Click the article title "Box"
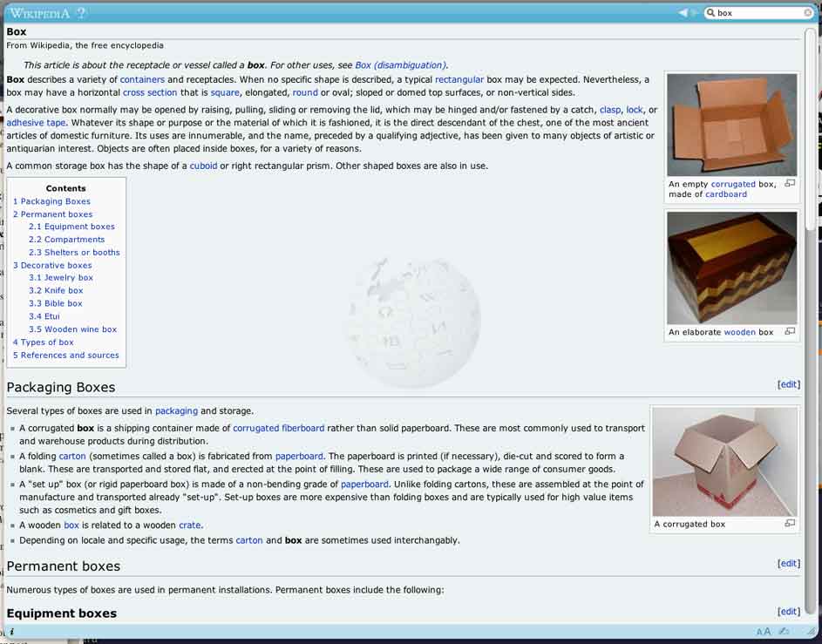This screenshot has height=644, width=822. (17, 31)
